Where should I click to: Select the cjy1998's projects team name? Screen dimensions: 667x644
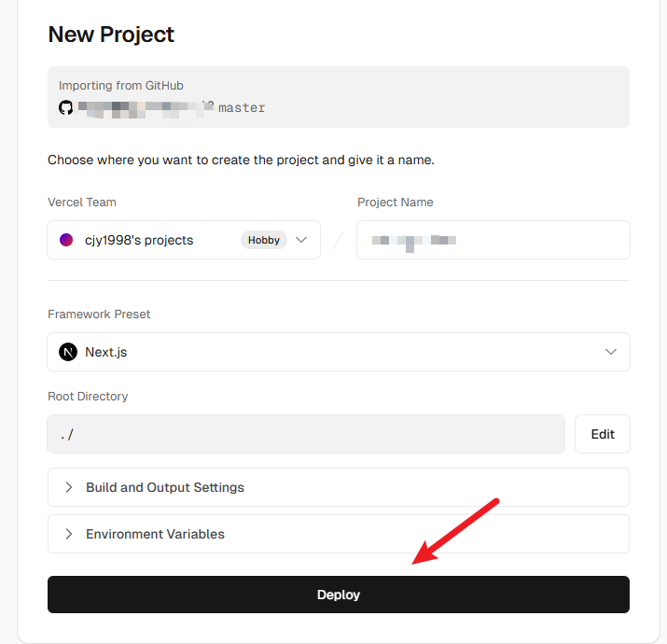click(139, 240)
